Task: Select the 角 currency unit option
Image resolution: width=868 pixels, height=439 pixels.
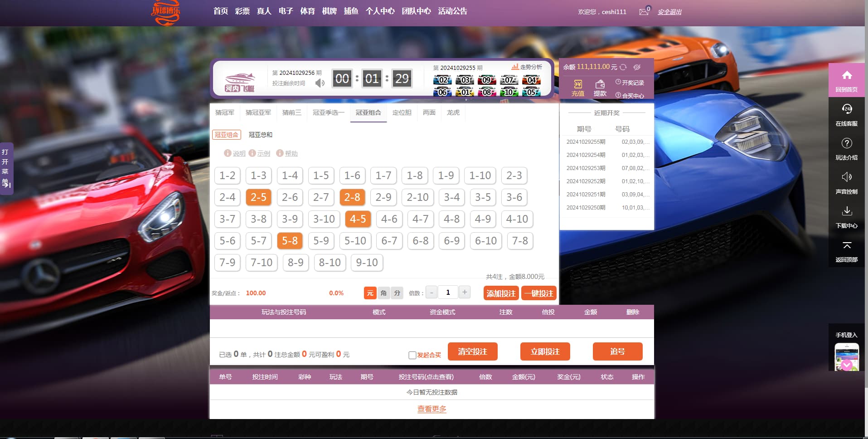Action: point(383,293)
